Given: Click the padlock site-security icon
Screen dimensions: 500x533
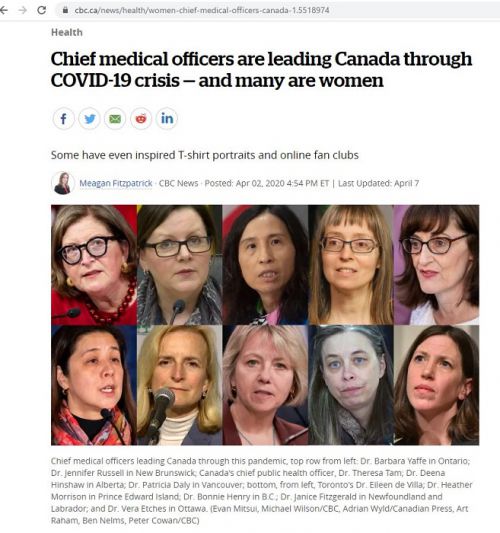Looking at the screenshot, I should [x=65, y=10].
